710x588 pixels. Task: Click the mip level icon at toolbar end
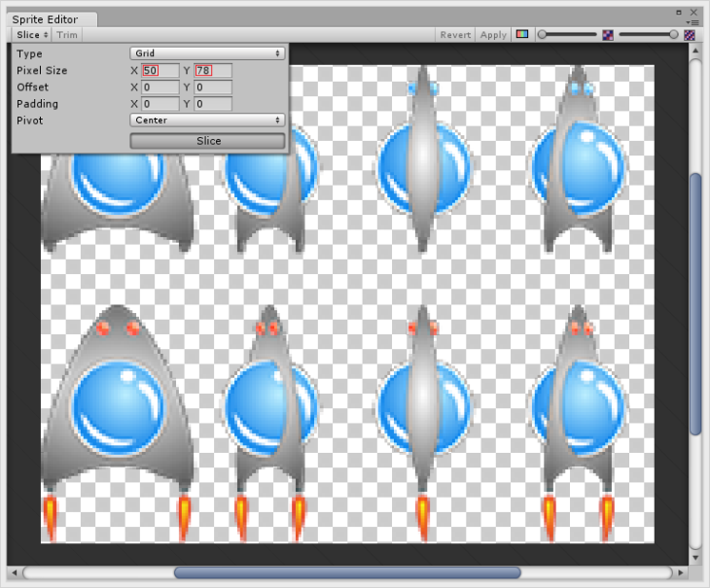pyautogui.click(x=690, y=35)
